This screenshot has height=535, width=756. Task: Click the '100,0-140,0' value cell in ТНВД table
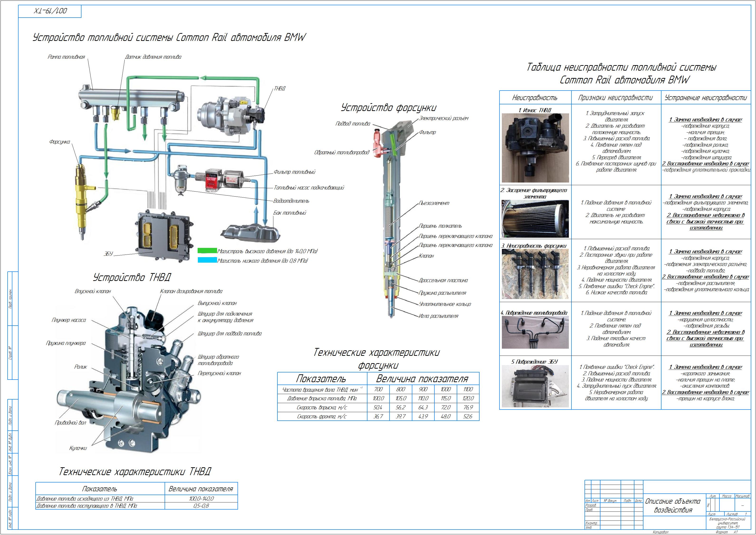[201, 499]
